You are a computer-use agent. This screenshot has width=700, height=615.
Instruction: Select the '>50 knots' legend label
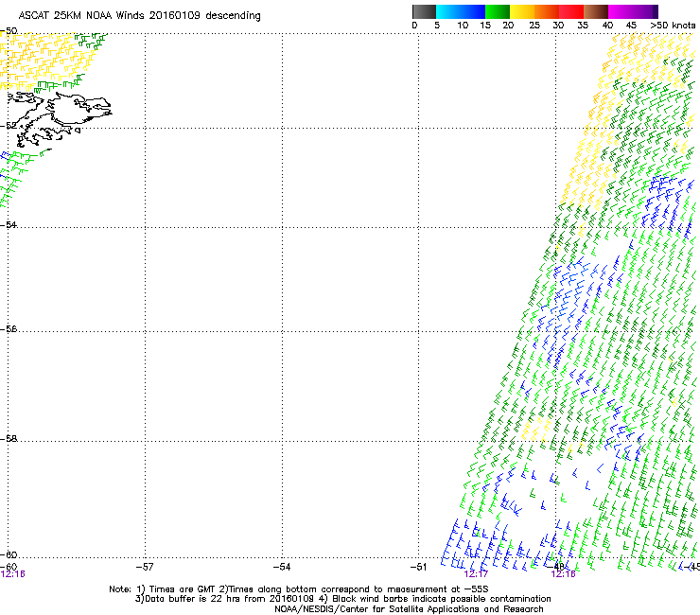(673, 26)
